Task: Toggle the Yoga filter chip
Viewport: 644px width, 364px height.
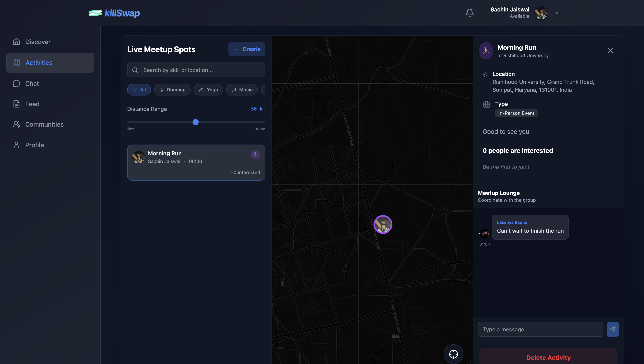Action: coord(208,90)
